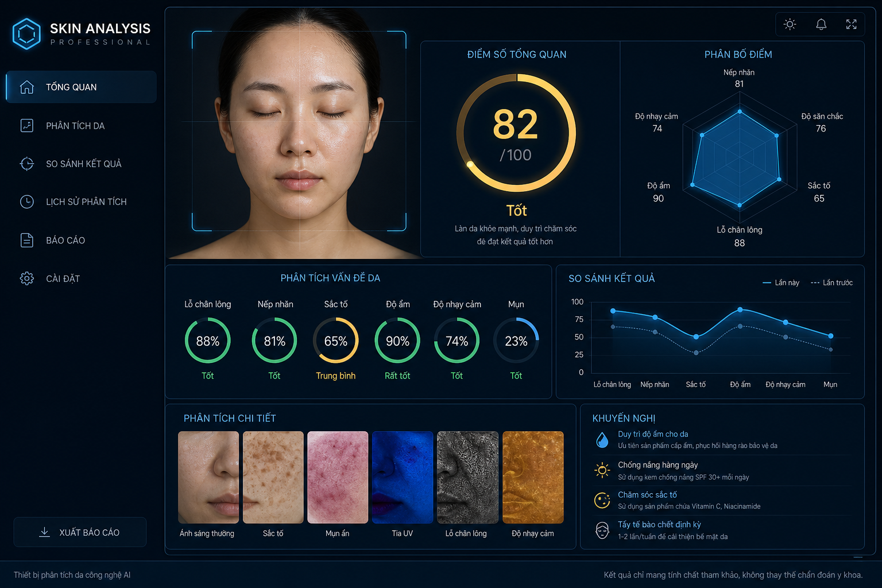This screenshot has width=882, height=588.
Task: Toggle the Lần trước legend entry
Action: point(831,283)
